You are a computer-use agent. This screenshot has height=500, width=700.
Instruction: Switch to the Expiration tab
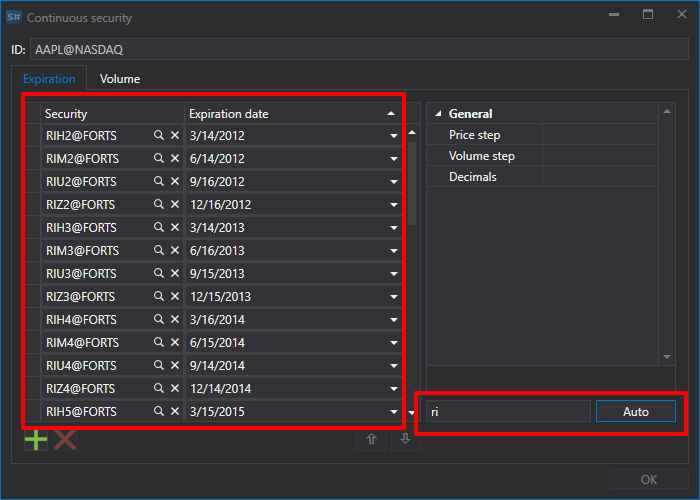49,79
